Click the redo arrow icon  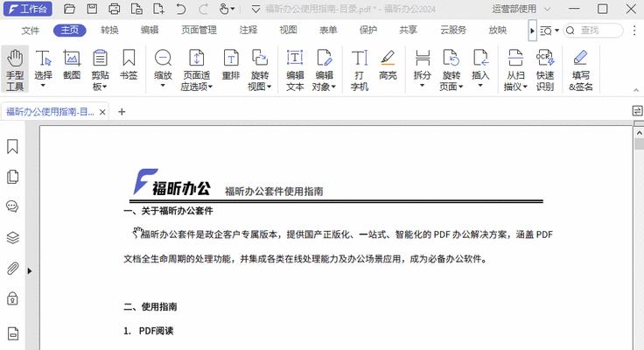click(203, 9)
